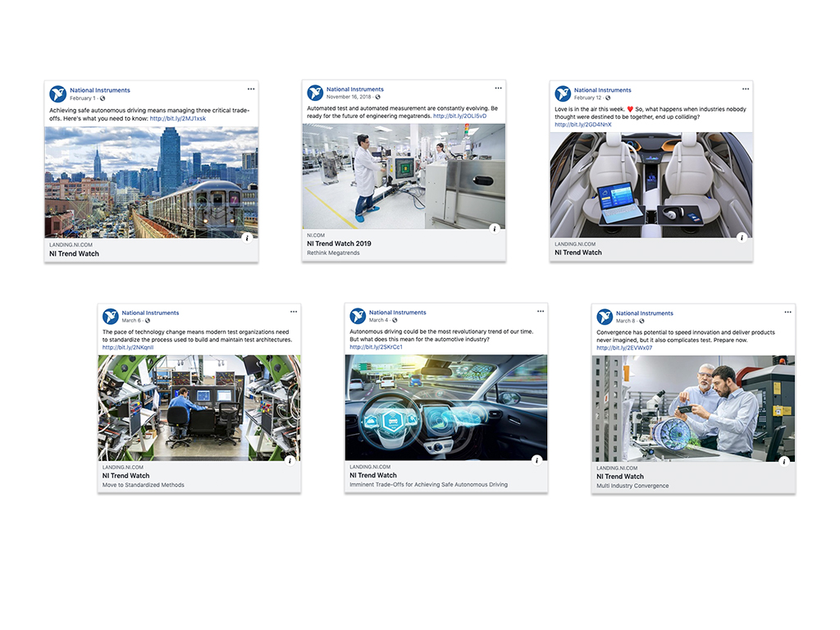
Task: Click the info icon on the car interior seats image
Action: point(742,237)
